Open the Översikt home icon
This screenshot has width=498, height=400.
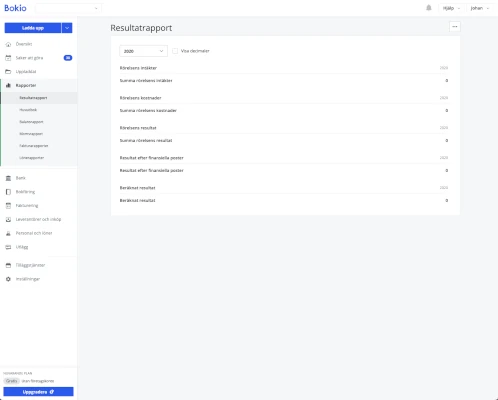click(8, 44)
